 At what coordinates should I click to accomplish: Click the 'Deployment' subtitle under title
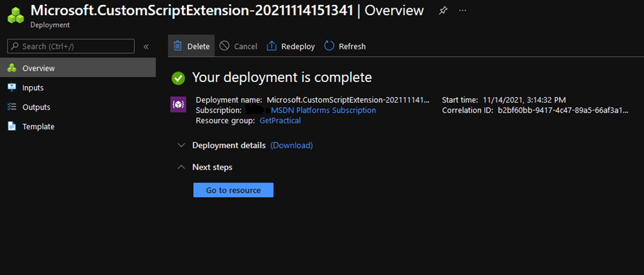tap(50, 25)
